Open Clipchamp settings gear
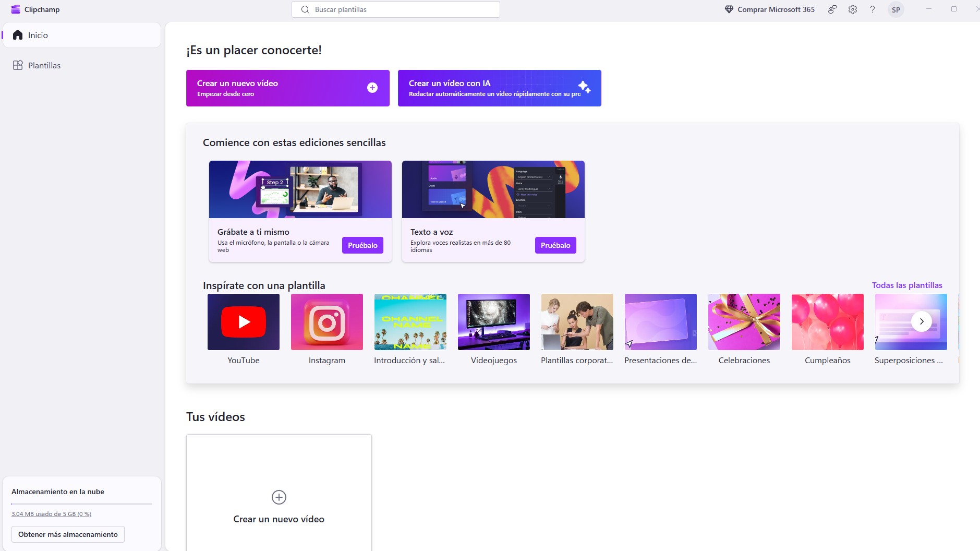980x551 pixels. pos(852,9)
